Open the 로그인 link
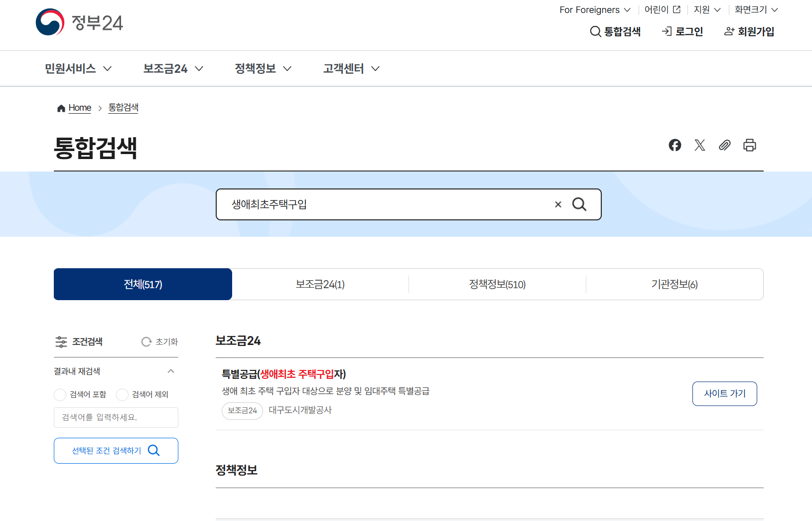 click(x=682, y=31)
